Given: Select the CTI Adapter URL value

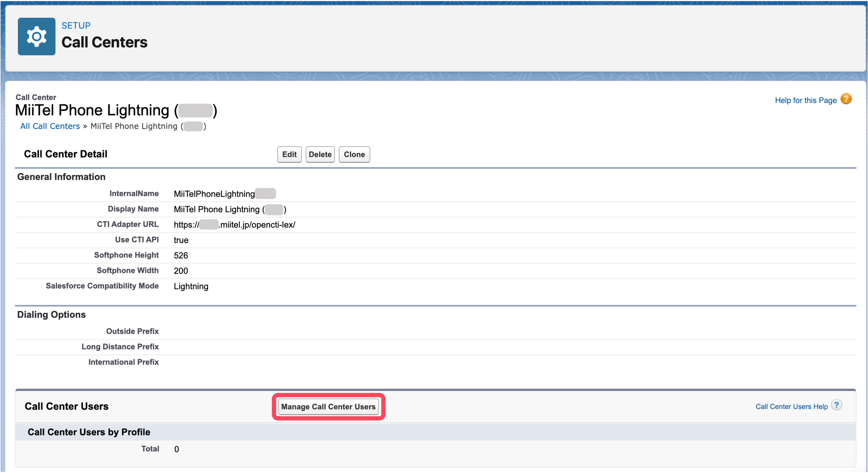Looking at the screenshot, I should [x=234, y=225].
